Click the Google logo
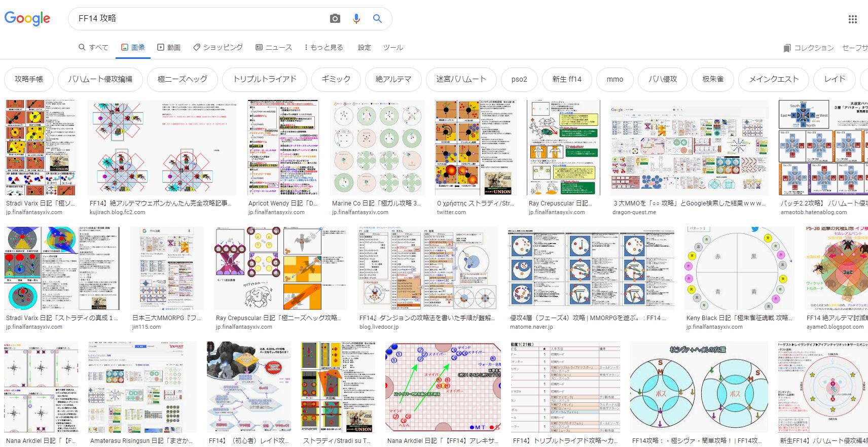The width and height of the screenshot is (868, 447). (27, 18)
